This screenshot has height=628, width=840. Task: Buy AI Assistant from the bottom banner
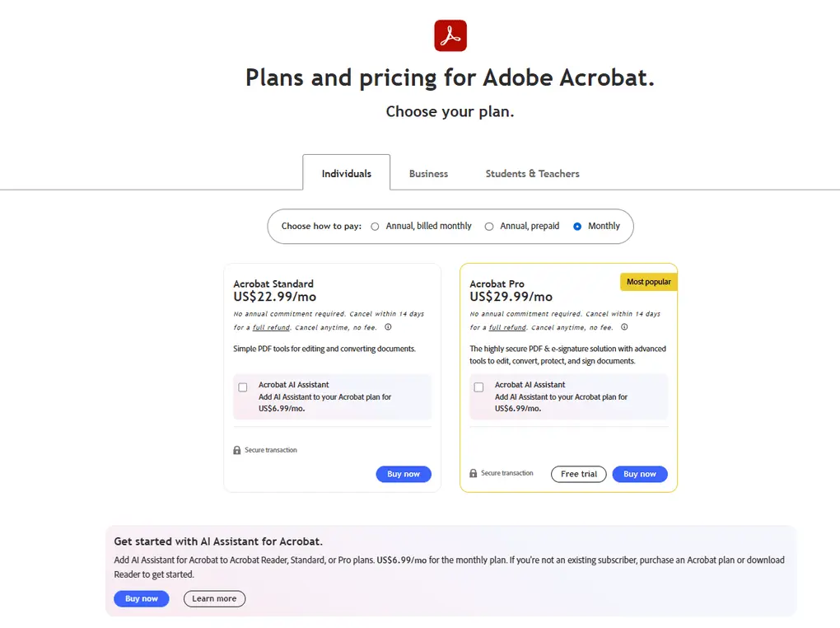pyautogui.click(x=141, y=598)
